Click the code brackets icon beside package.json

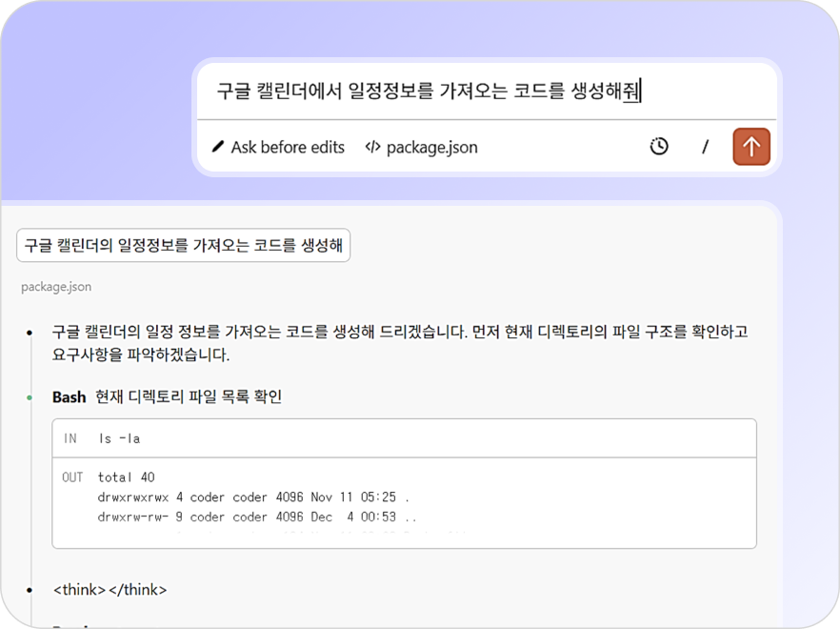tap(373, 147)
